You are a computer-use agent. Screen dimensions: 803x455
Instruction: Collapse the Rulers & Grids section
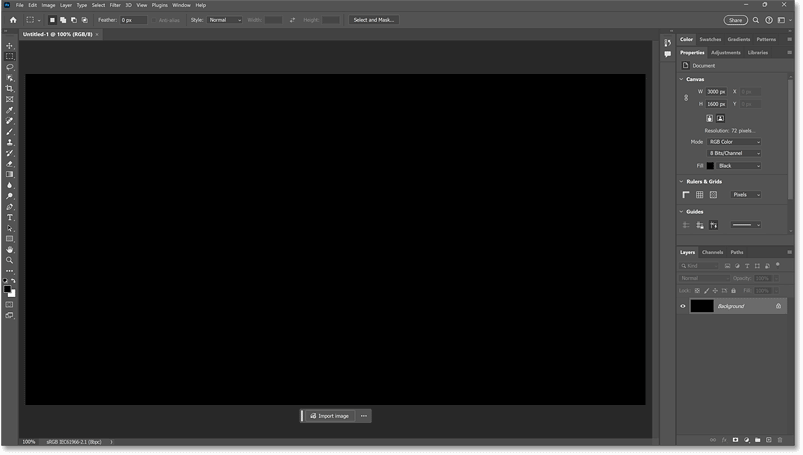pyautogui.click(x=682, y=181)
